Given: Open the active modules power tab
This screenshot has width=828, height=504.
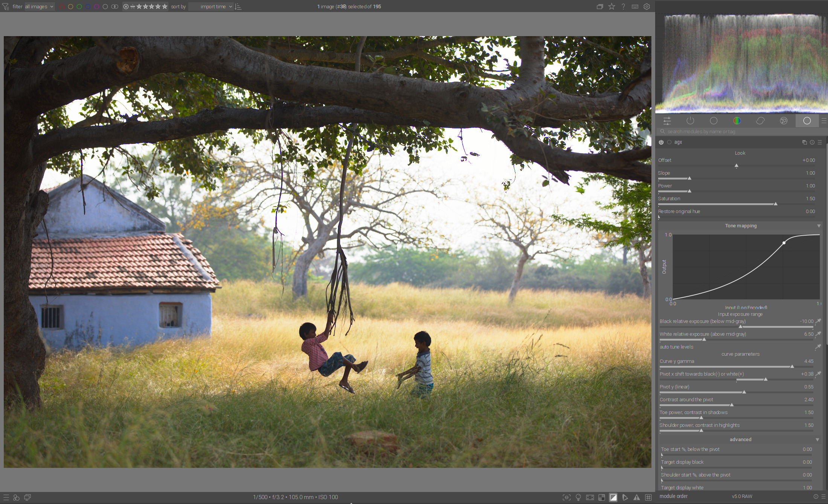Looking at the screenshot, I should 690,121.
